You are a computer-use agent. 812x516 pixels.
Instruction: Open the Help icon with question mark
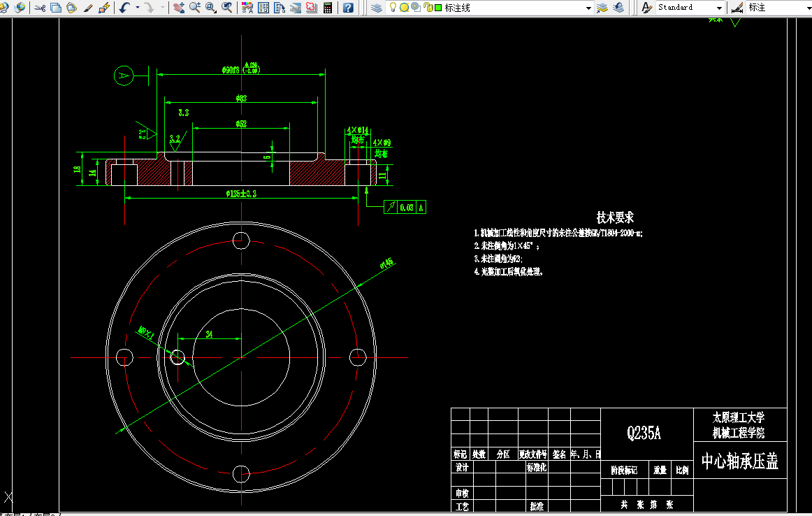point(349,7)
